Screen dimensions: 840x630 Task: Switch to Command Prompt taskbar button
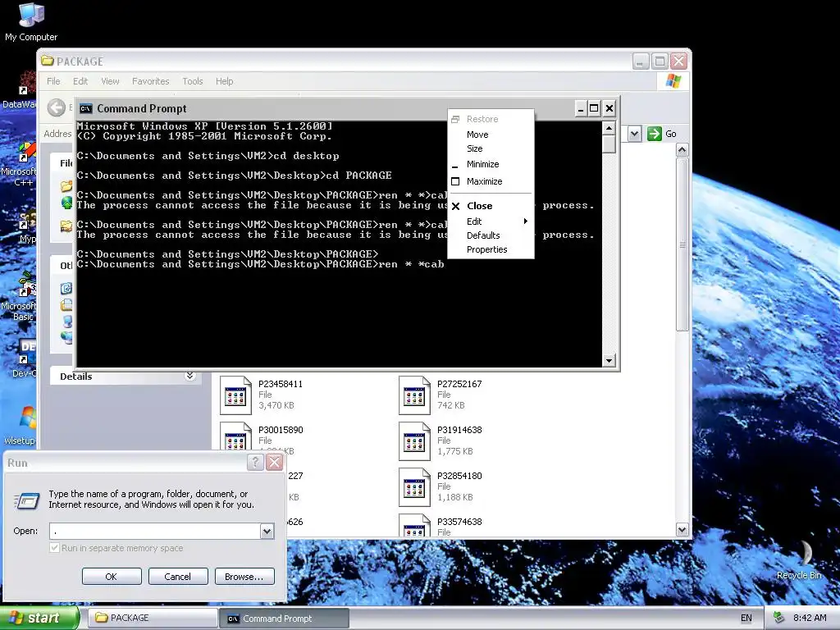[x=284, y=619]
